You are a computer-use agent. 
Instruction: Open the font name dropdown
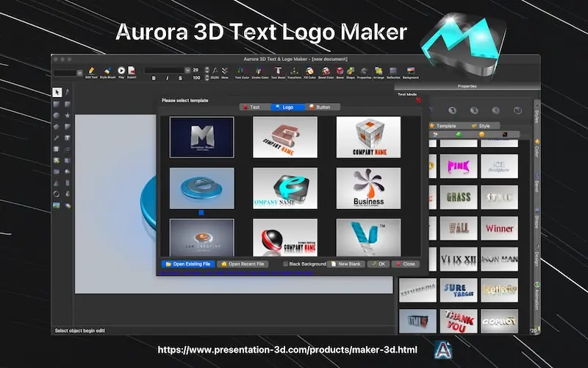(x=187, y=70)
